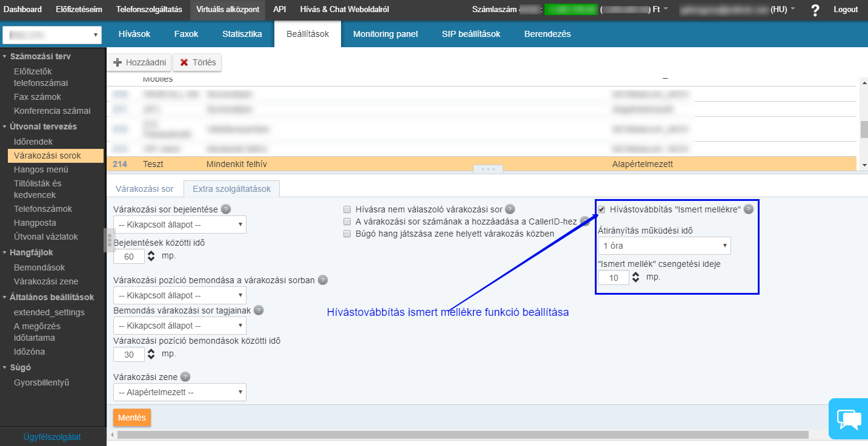
Task: Open the Ügyfélszolgálat link
Action: point(52,437)
